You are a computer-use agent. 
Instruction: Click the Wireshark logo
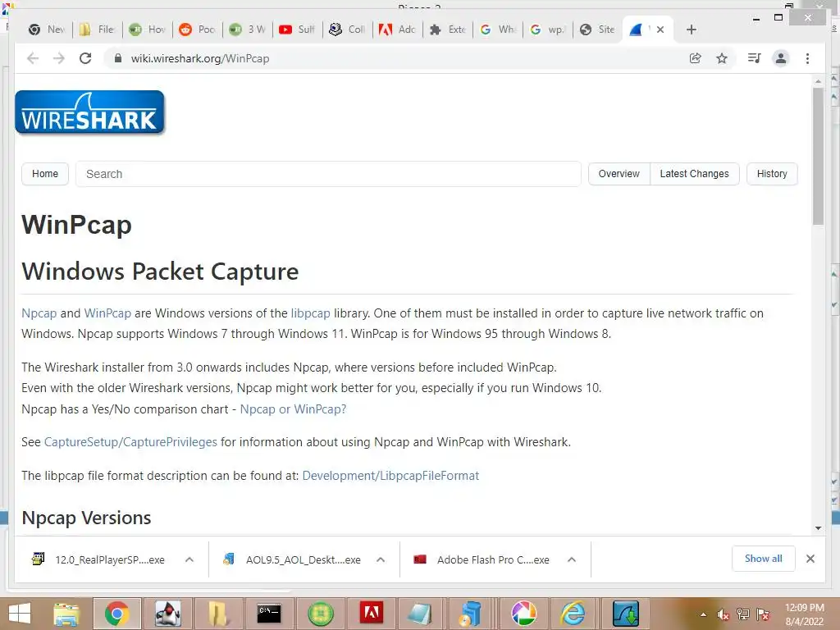[90, 112]
